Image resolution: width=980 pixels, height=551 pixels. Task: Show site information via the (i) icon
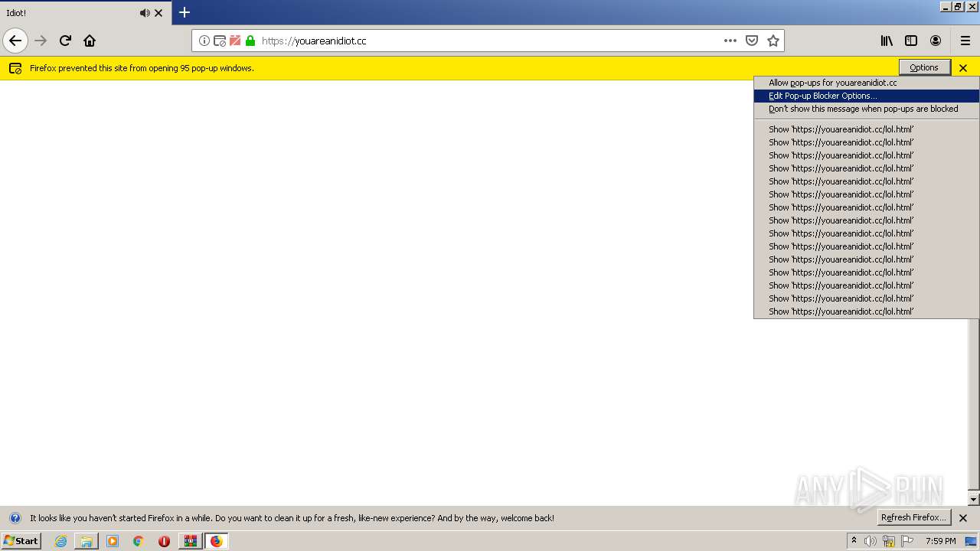[x=204, y=41]
